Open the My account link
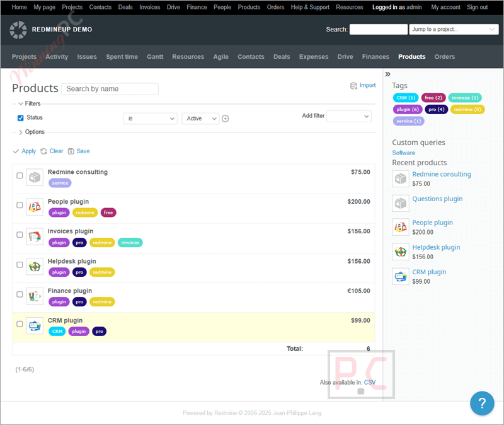The image size is (504, 425). click(445, 7)
